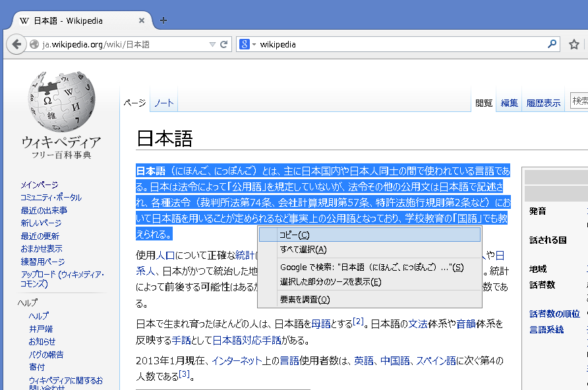Screen dimensions: 588x390
Task: Click the Wikipedia 検索 input box
Action: (579, 100)
